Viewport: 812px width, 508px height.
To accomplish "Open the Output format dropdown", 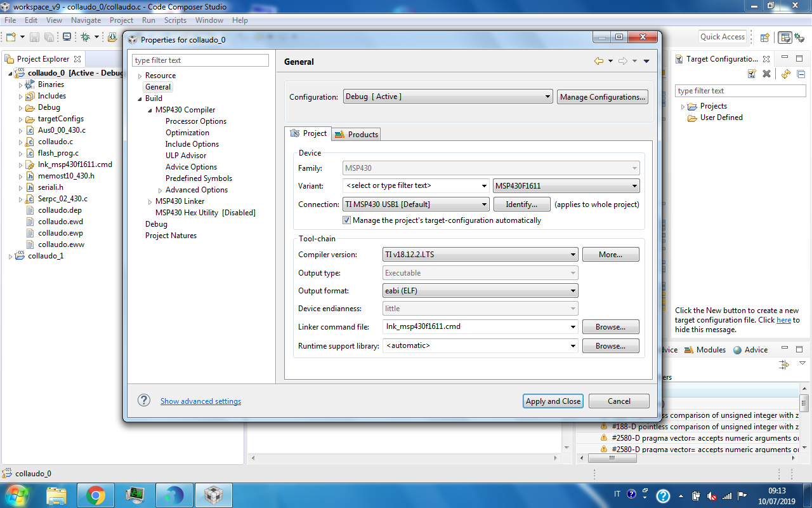I will 480,291.
